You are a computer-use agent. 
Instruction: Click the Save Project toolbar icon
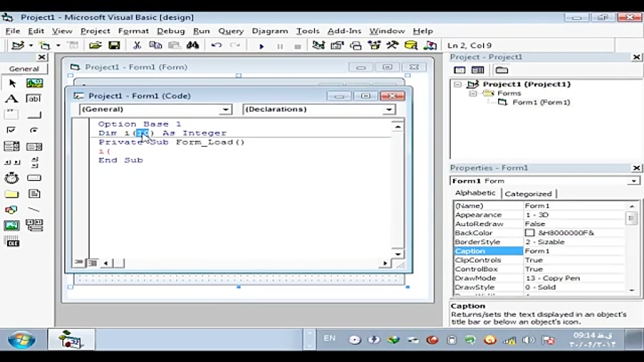(x=114, y=46)
